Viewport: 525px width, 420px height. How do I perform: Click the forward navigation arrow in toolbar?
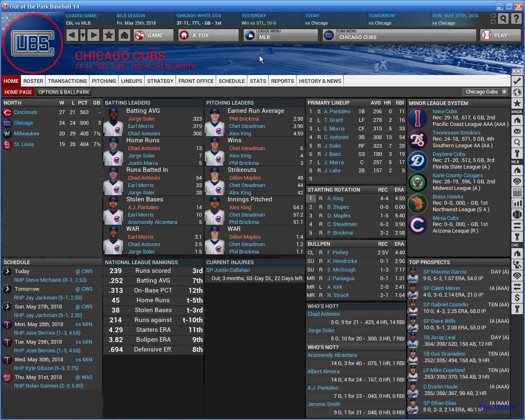point(94,35)
